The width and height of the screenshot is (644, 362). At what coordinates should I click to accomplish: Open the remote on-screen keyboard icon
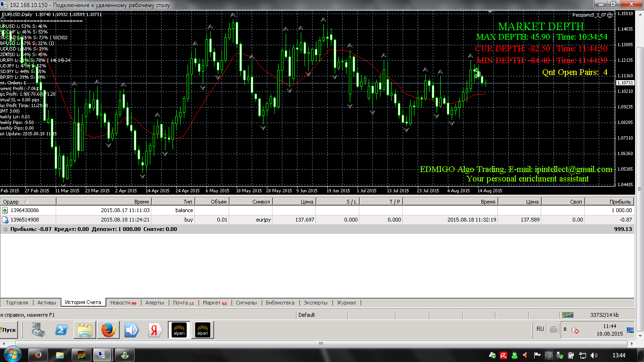click(553, 329)
